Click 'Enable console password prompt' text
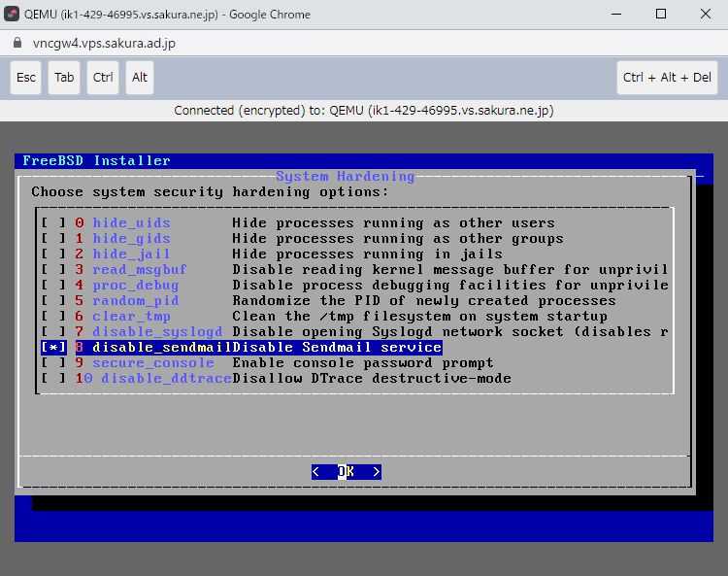Image resolution: width=728 pixels, height=576 pixels. coord(363,362)
